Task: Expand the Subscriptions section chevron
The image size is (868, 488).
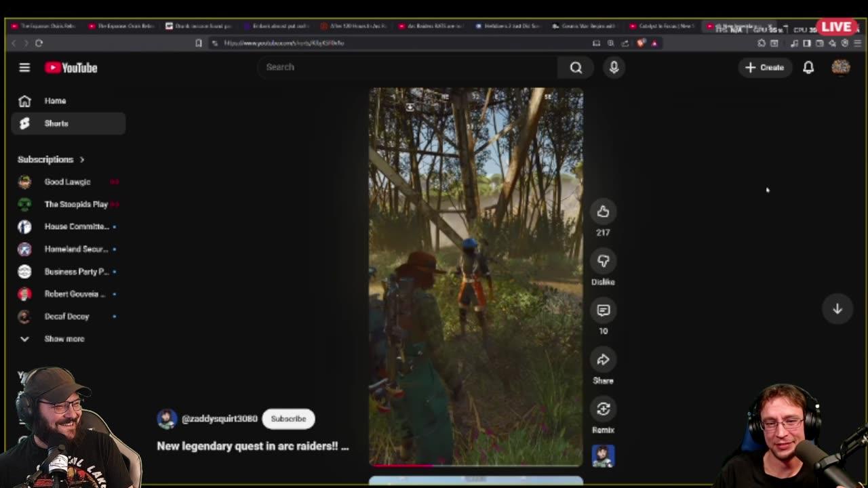Action: click(82, 160)
